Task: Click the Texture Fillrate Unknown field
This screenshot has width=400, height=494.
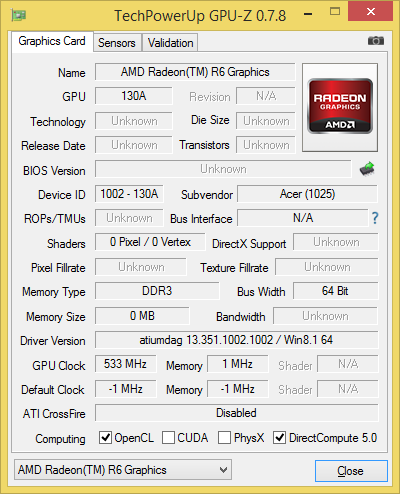Action: [x=327, y=267]
